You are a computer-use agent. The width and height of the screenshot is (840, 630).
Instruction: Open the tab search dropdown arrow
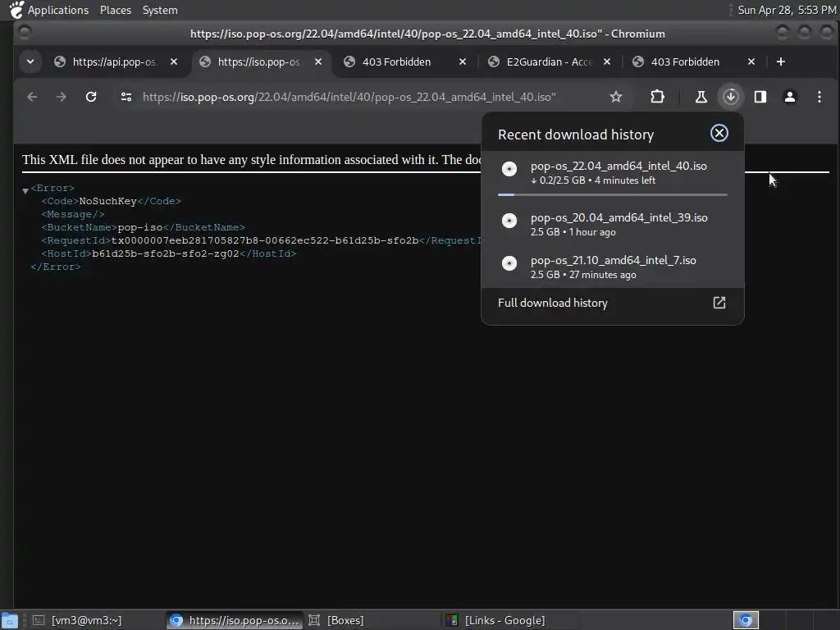pyautogui.click(x=30, y=62)
